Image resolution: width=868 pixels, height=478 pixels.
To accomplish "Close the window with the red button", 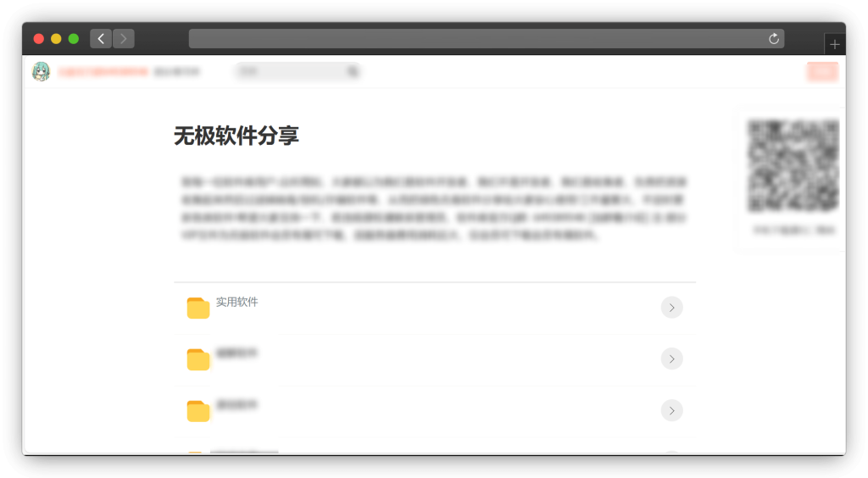I will pyautogui.click(x=39, y=39).
